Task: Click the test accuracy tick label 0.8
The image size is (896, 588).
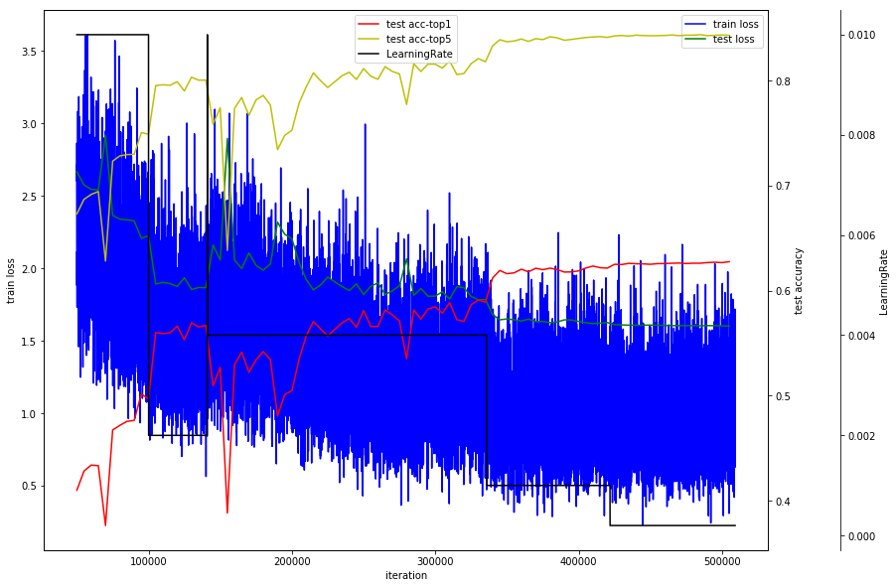Action: point(783,81)
